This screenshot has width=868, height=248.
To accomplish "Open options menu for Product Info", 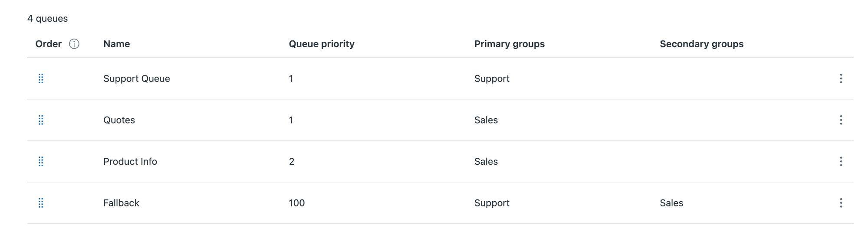I will coord(841,162).
